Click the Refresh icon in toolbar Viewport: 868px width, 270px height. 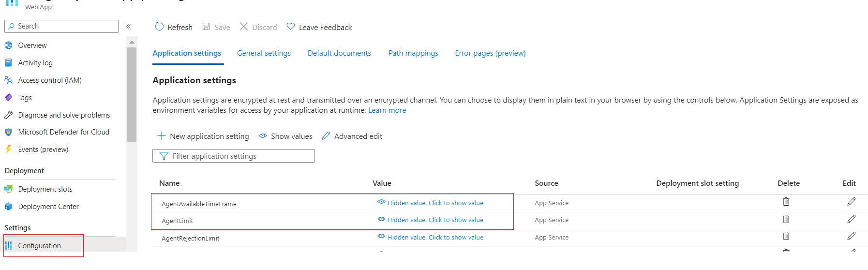point(159,27)
